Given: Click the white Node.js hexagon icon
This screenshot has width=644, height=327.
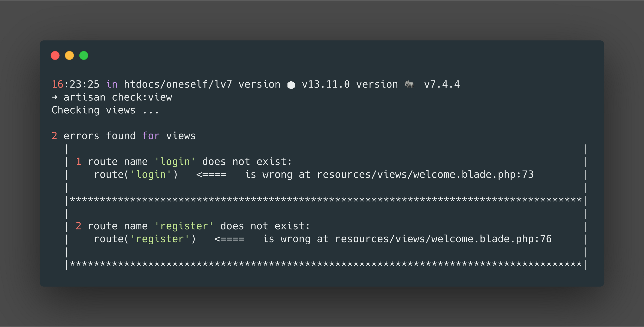Looking at the screenshot, I should coord(291,85).
